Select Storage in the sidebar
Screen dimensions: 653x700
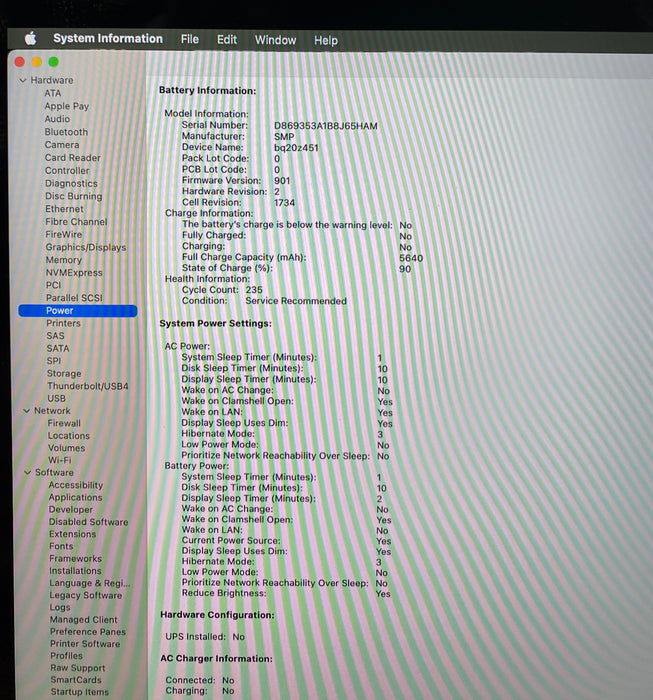coord(64,374)
